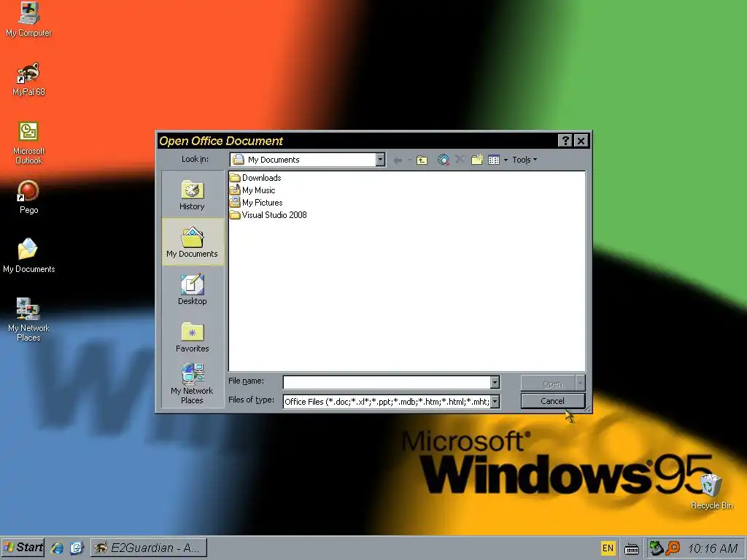
Task: Close the Open Office Document dialog
Action: tap(581, 141)
